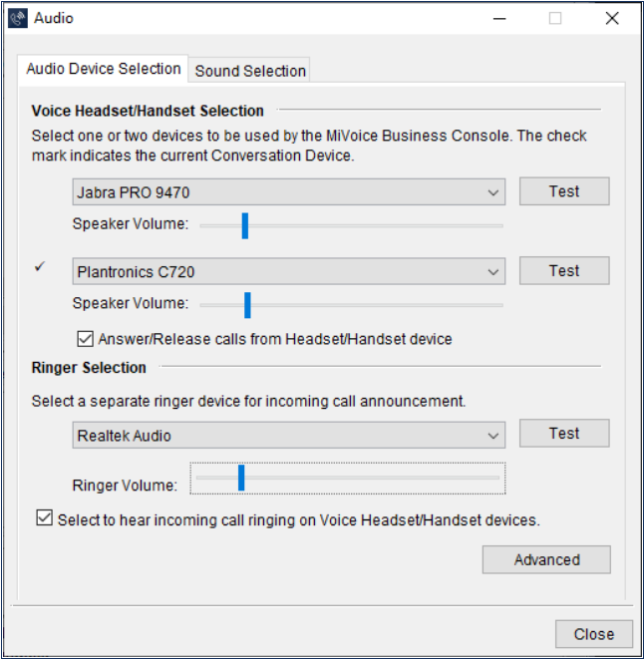Toggle Answer/Release calls from Headset/Handset checkbox
Image resolution: width=644 pixels, height=659 pixels.
[86, 339]
